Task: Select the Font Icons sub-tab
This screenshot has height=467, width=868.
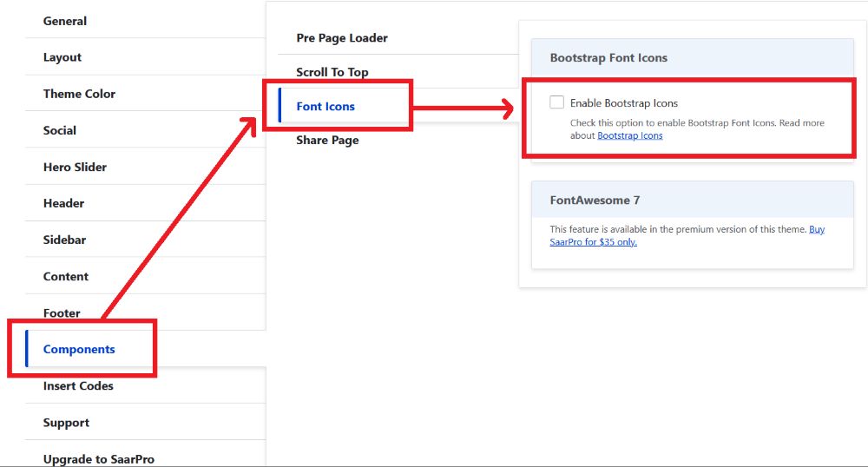Action: [x=325, y=106]
